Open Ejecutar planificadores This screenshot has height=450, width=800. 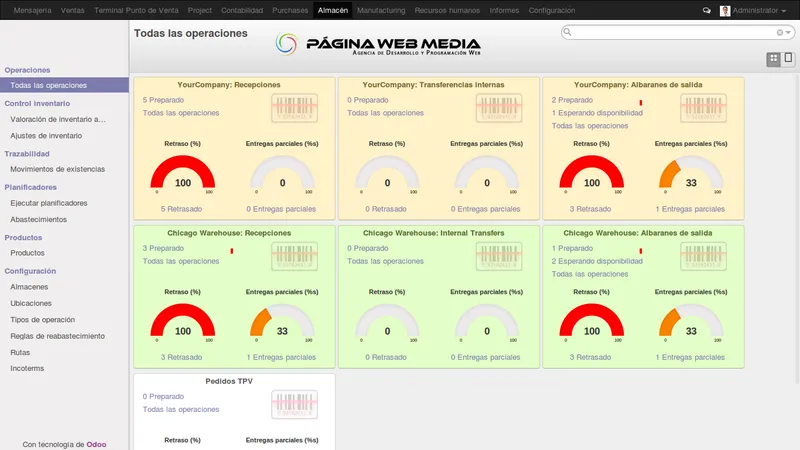[x=49, y=203]
